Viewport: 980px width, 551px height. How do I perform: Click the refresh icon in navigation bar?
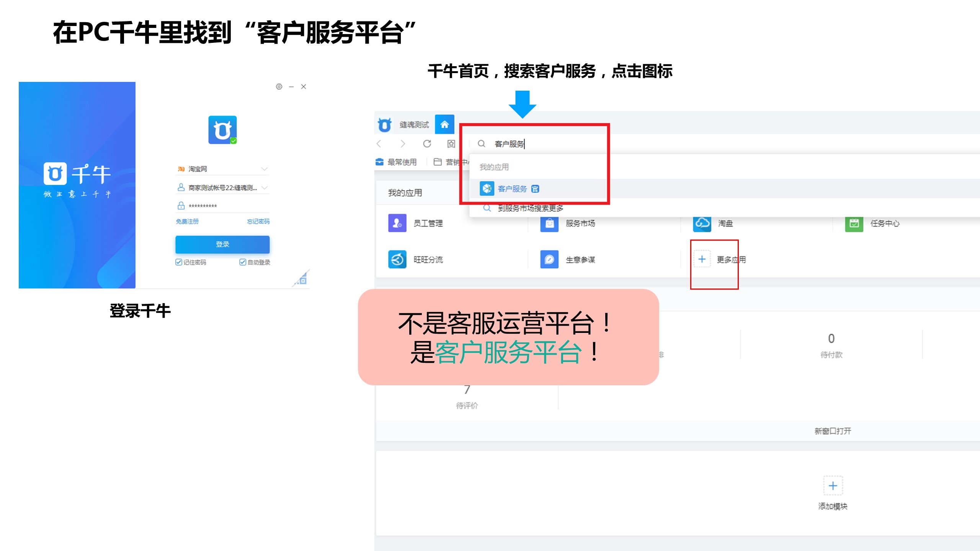tap(427, 143)
